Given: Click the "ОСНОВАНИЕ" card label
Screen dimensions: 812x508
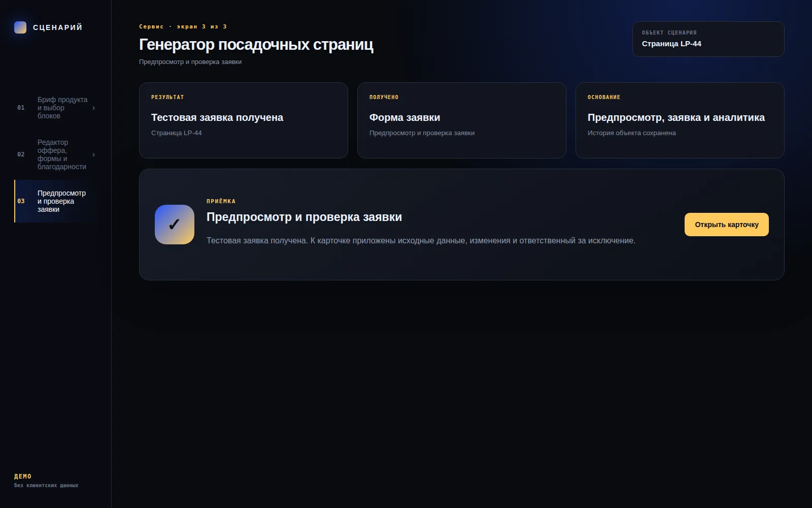Looking at the screenshot, I should point(604,97).
